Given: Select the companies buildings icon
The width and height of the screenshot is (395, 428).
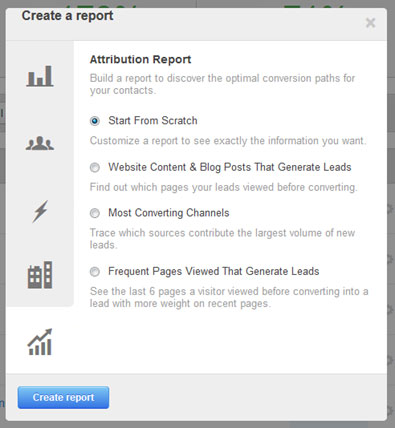Looking at the screenshot, I should point(40,275).
